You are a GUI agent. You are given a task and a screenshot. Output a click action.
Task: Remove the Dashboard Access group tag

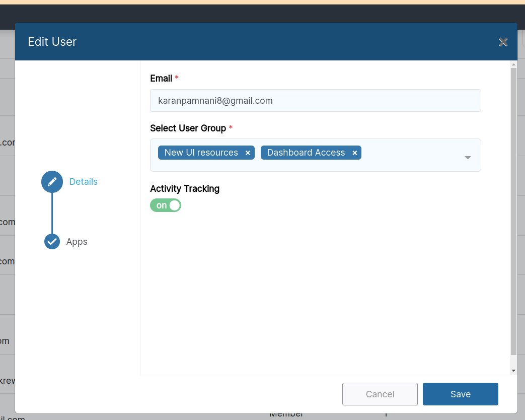pos(354,153)
